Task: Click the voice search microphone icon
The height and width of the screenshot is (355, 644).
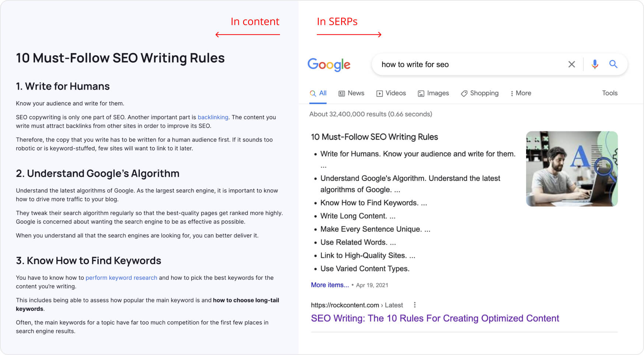Action: coord(595,64)
